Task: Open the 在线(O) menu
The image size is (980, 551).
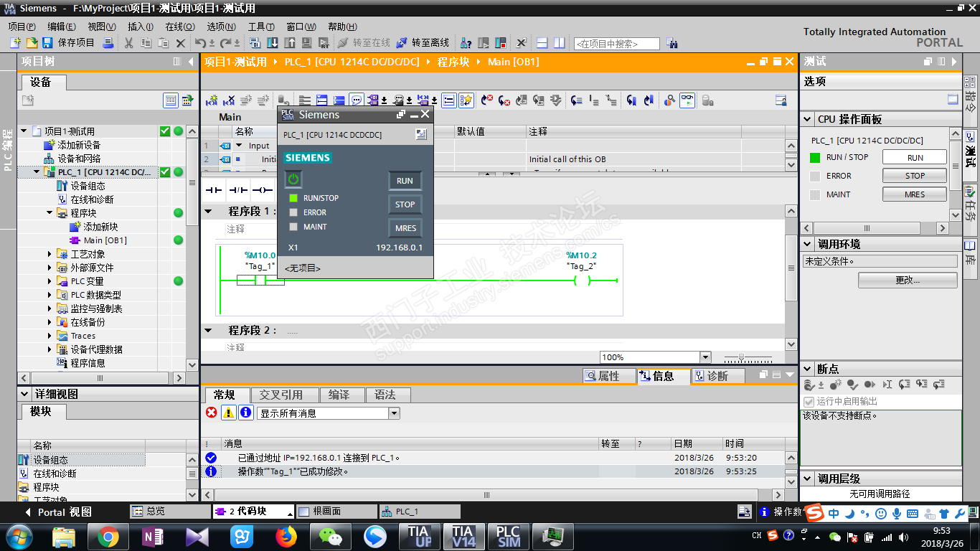Action: point(179,27)
